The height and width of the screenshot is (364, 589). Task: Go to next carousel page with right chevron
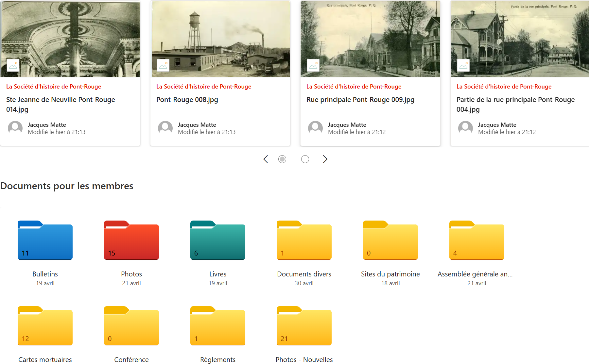pyautogui.click(x=325, y=159)
